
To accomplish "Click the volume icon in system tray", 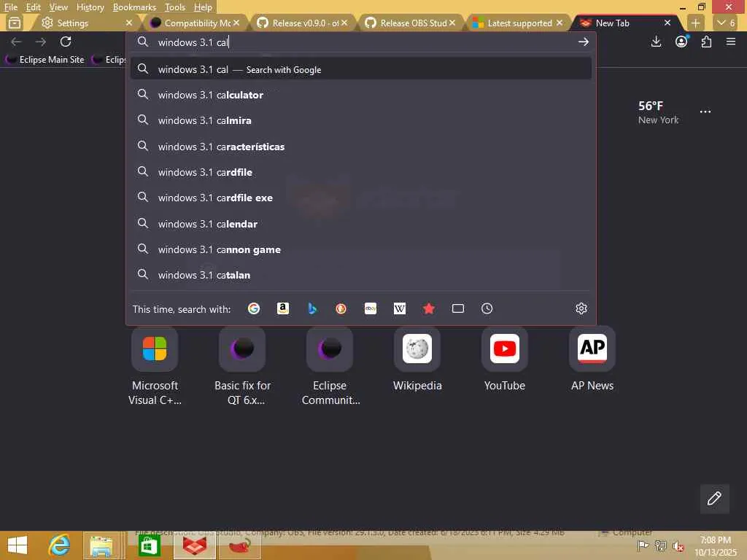I will click(678, 545).
